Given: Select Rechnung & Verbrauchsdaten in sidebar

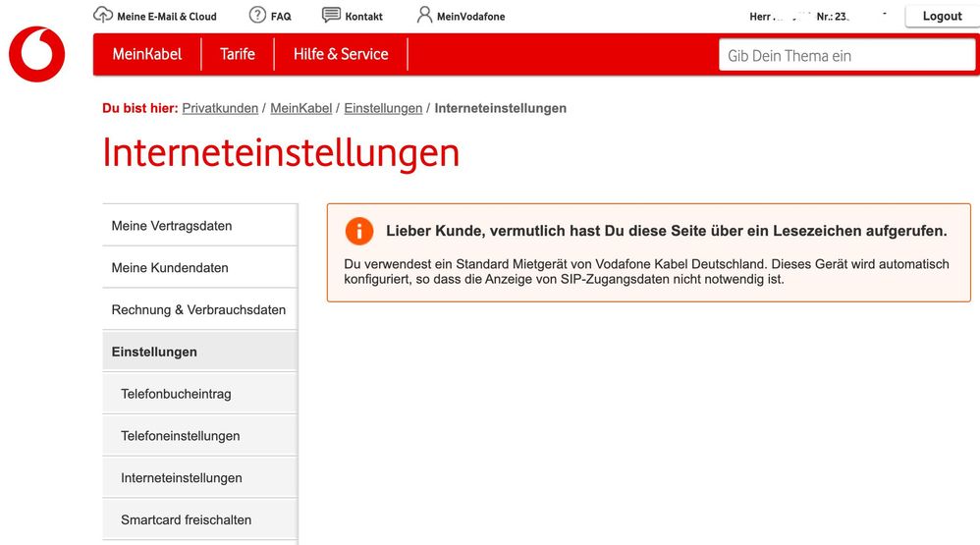Looking at the screenshot, I should click(x=200, y=309).
